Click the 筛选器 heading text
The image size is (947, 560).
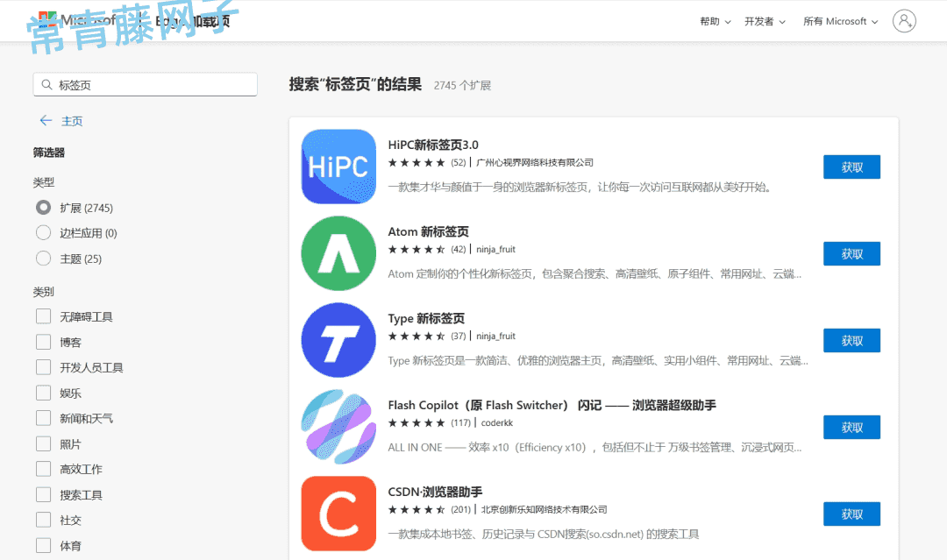[49, 152]
